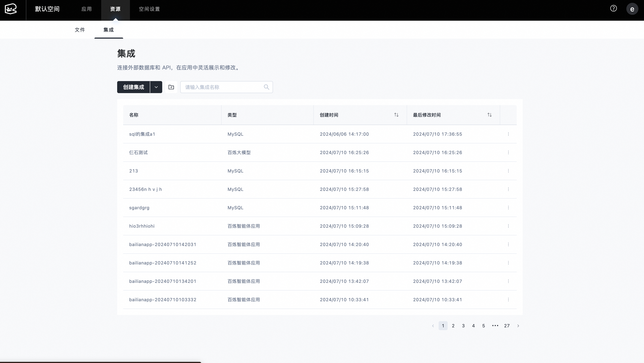The height and width of the screenshot is (363, 644).
Task: Open the 资源 top menu
Action: [115, 9]
